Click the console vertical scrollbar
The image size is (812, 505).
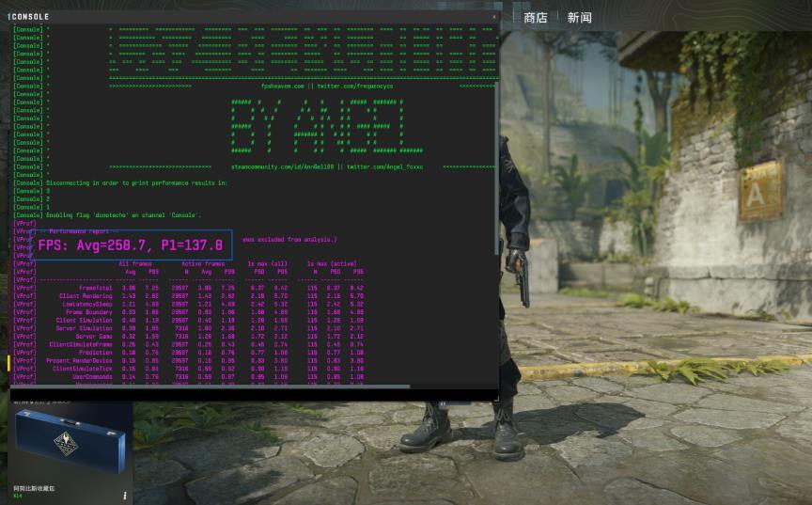[x=496, y=168]
